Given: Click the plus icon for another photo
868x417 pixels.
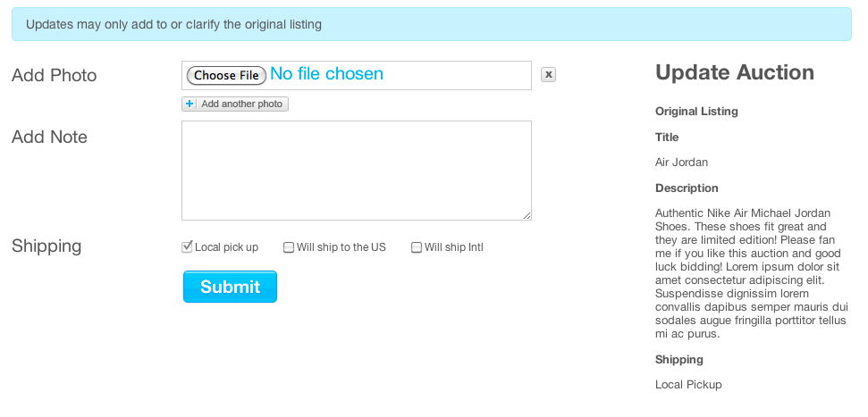Looking at the screenshot, I should 190,104.
